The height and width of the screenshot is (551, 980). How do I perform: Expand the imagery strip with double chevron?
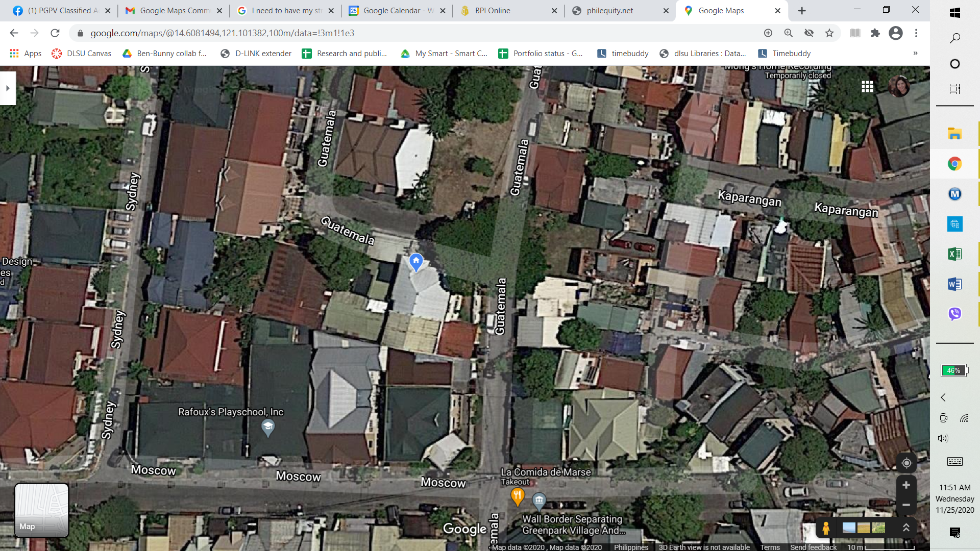(906, 528)
